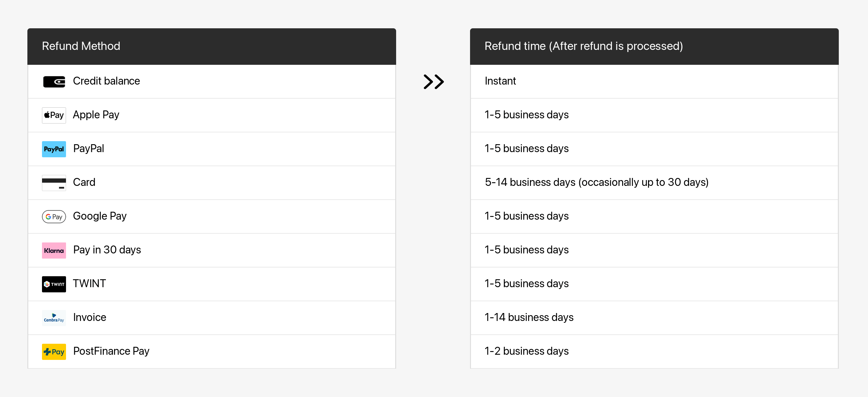This screenshot has height=397, width=868.
Task: Click the pink Klarna logo icon
Action: click(54, 250)
